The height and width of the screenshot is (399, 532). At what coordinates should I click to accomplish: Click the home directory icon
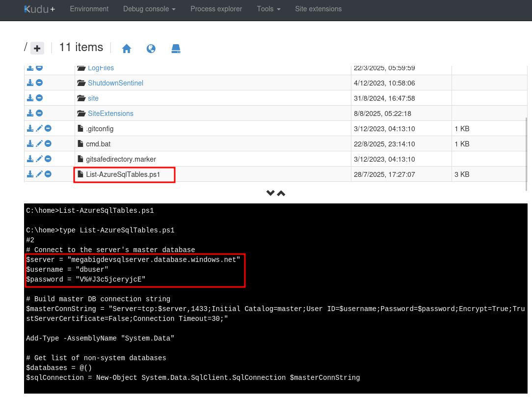pos(127,48)
